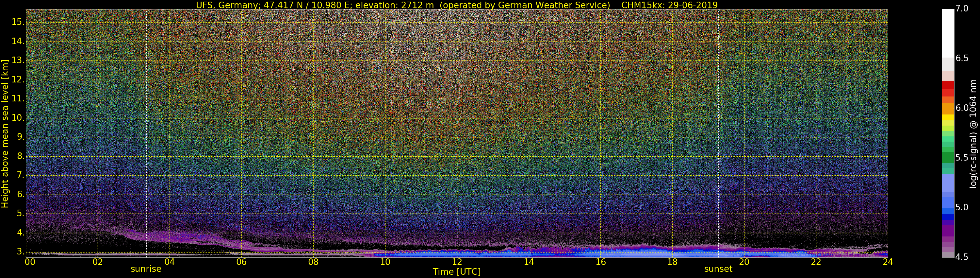Click the 'Time [UTC]' axis label
Image resolution: width=980 pixels, height=278 pixels.
click(457, 271)
